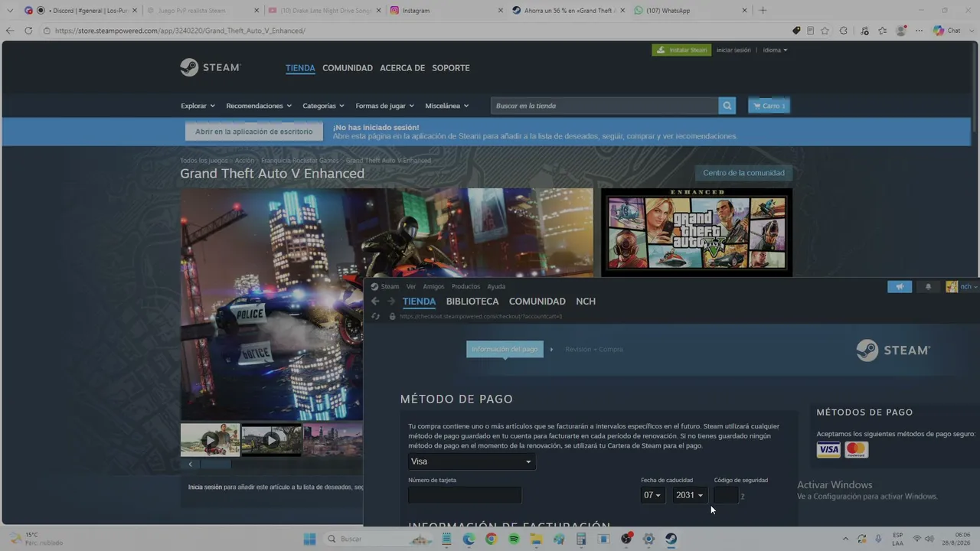
Task: Open Copilot Chat in the browser
Action: (948, 31)
